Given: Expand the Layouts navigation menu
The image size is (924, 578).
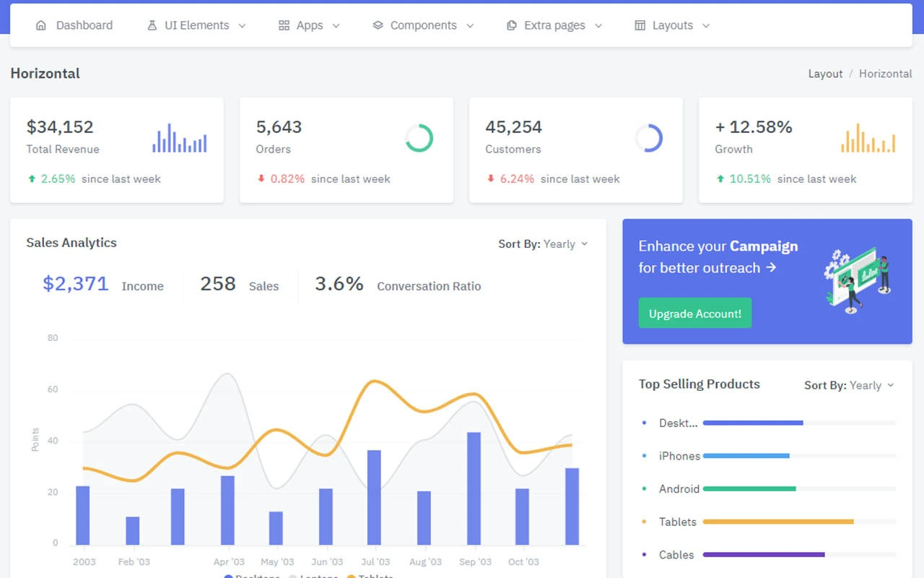Looking at the screenshot, I should click(x=671, y=25).
